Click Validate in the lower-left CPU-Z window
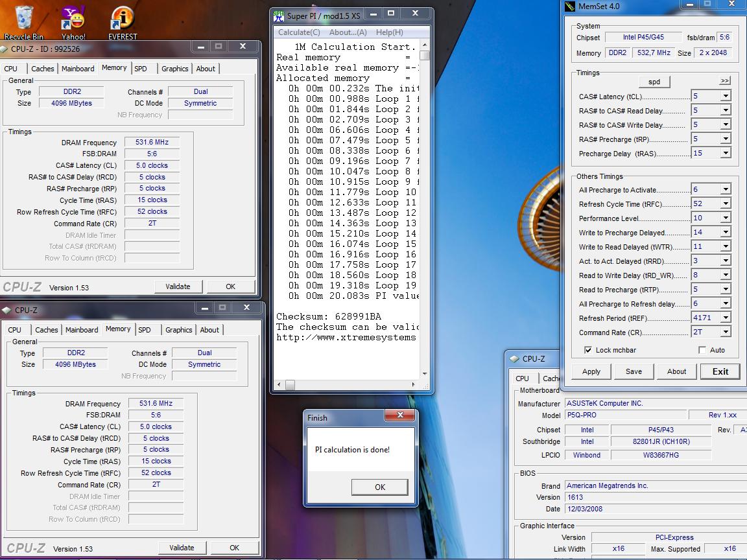This screenshot has width=747, height=560. click(x=182, y=548)
